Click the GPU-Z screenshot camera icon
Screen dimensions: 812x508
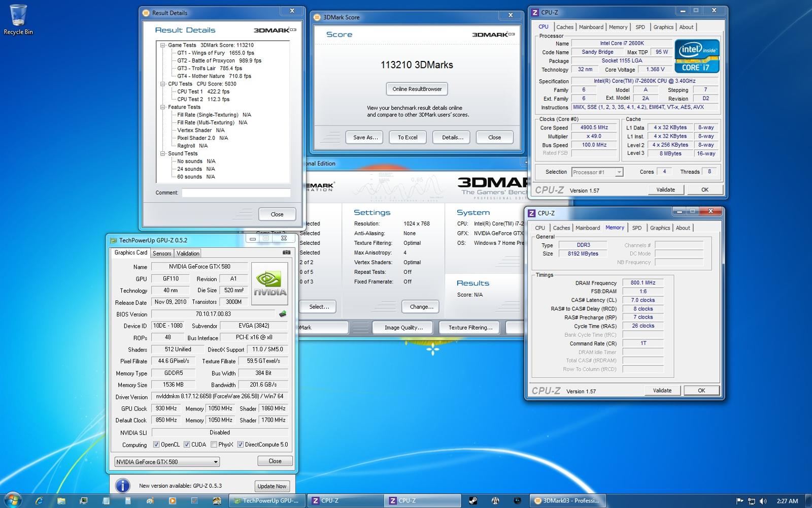click(286, 252)
